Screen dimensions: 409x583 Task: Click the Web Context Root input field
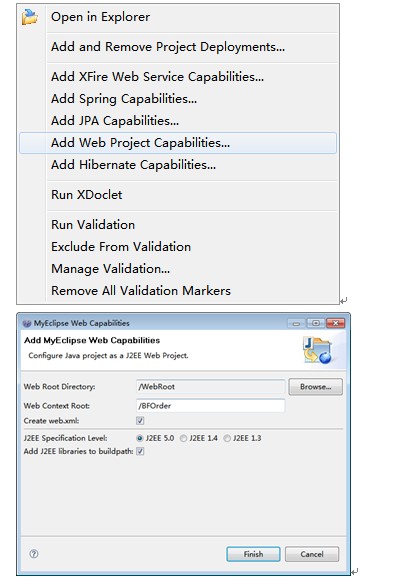coord(210,406)
